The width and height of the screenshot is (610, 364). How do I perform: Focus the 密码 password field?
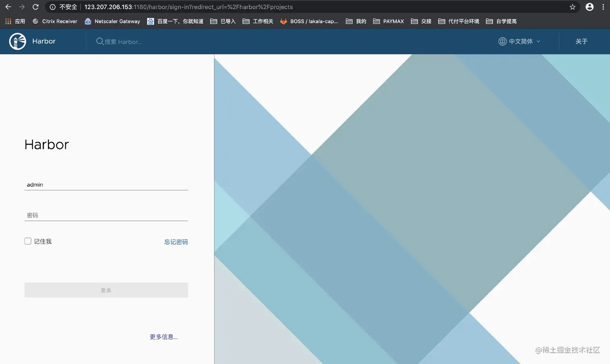(106, 215)
